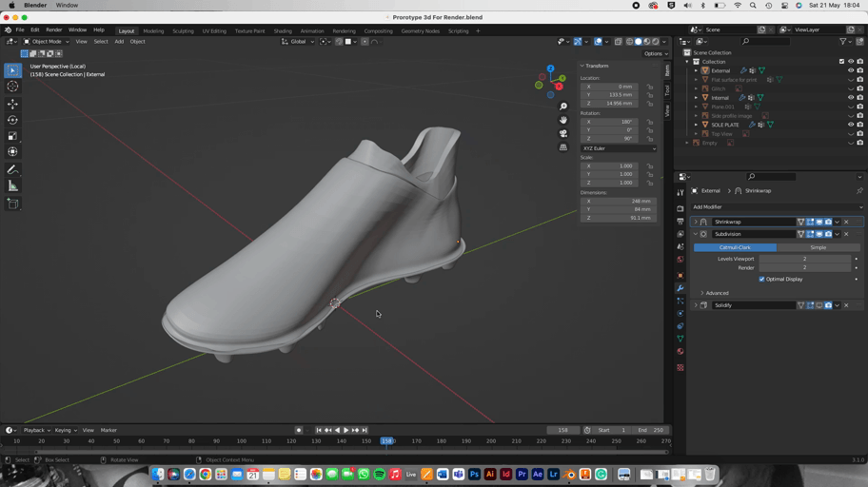Expand the Solidify modifier panel
The image size is (868, 487).
point(696,305)
